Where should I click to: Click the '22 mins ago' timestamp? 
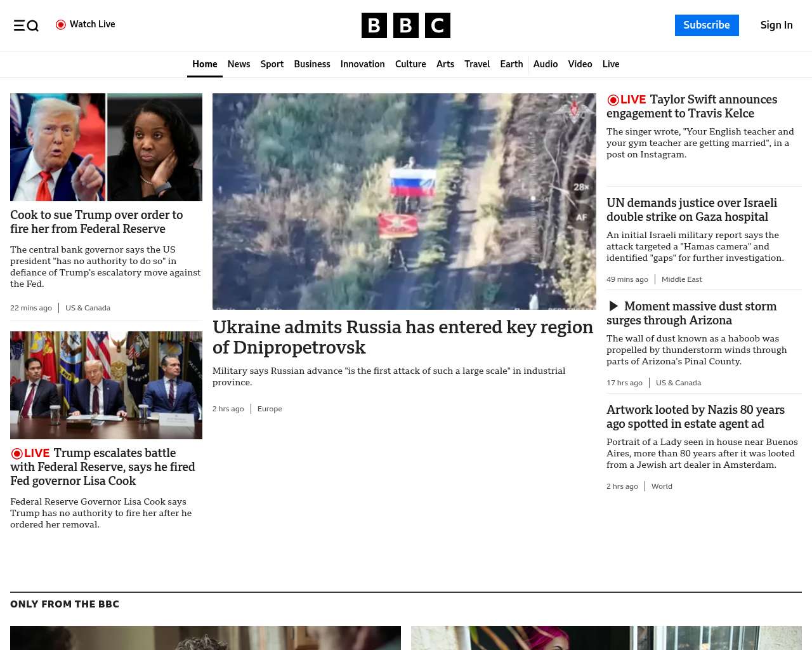31,308
